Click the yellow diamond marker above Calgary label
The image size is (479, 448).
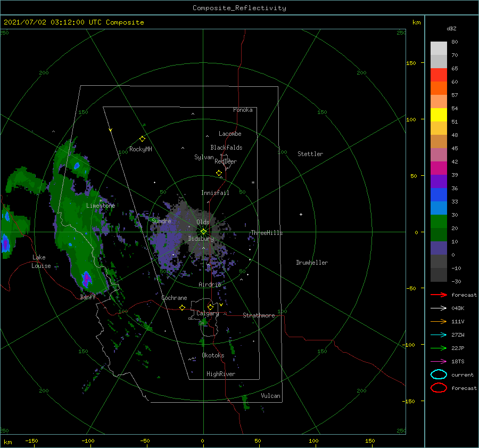tap(210, 307)
